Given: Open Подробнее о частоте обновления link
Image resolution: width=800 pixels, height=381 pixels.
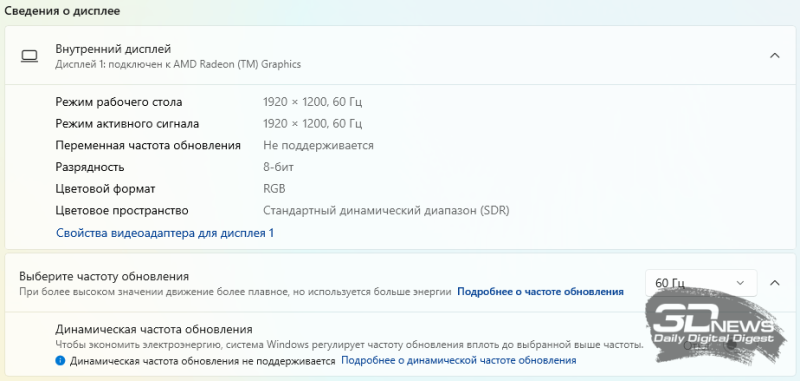Looking at the screenshot, I should click(x=540, y=292).
